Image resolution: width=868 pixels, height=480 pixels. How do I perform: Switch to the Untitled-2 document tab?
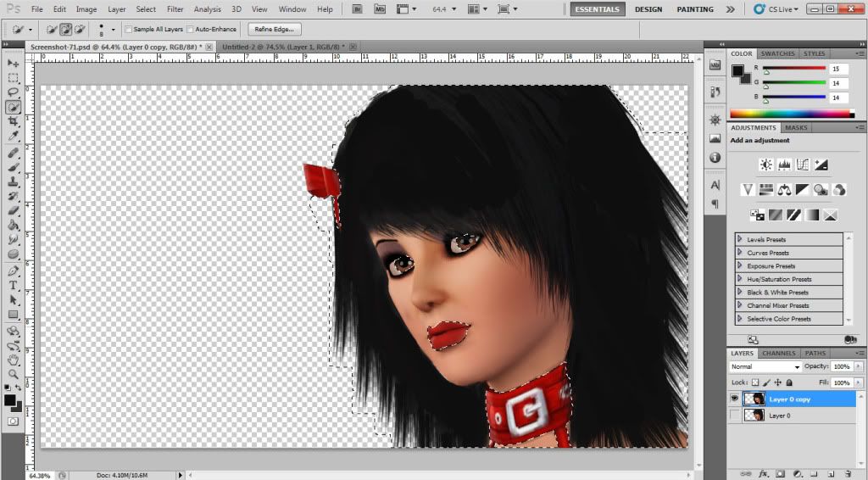pyautogui.click(x=283, y=47)
